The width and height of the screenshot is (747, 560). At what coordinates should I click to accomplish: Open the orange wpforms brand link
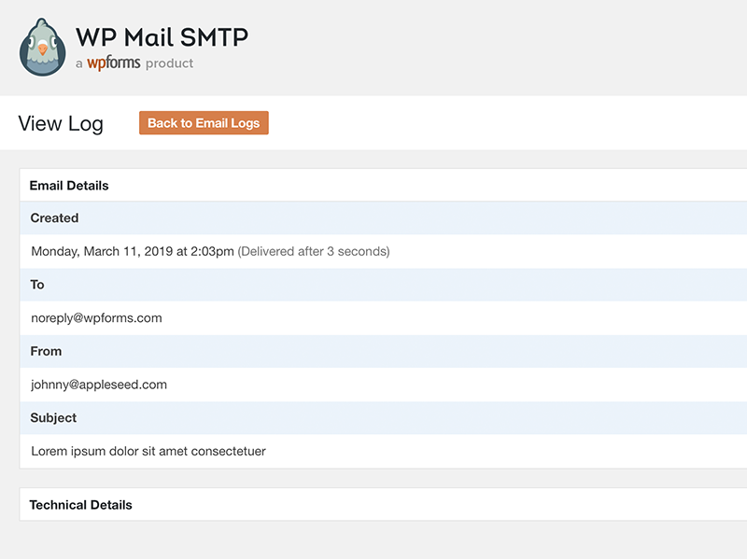pyautogui.click(x=114, y=63)
